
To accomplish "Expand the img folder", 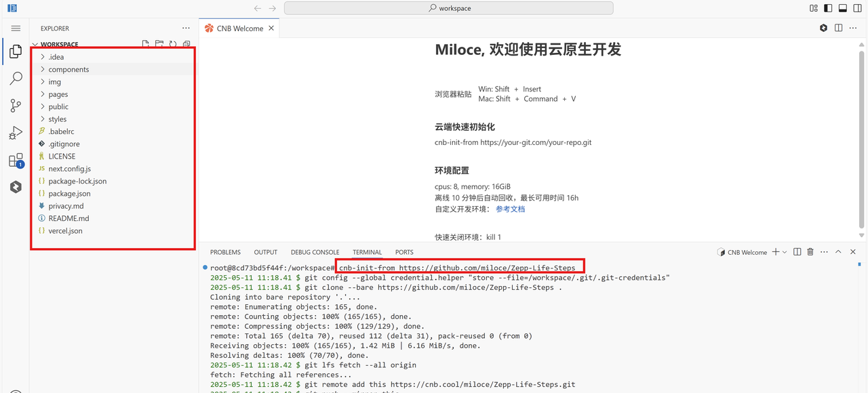I will pos(113,82).
